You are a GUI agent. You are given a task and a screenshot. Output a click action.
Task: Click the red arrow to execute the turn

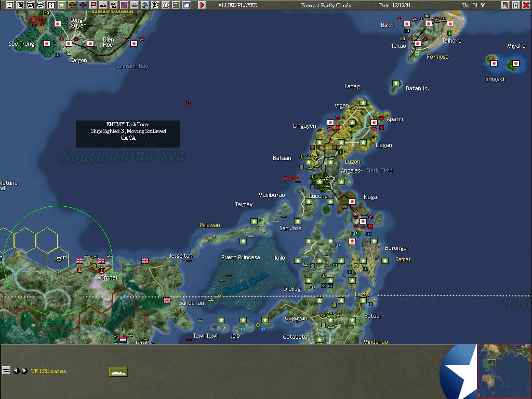[202, 5]
